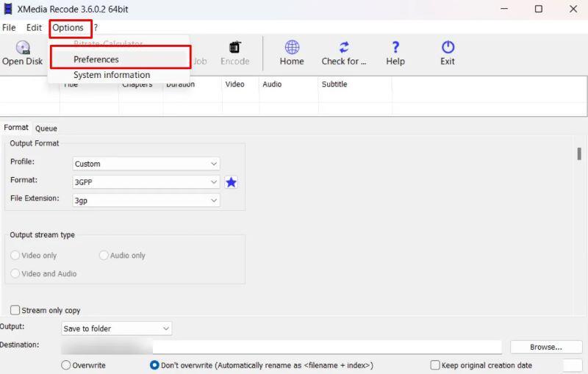Screen dimensions: 588x374
Task: Open the Format dropdown showing 3GPP
Action: coord(146,181)
